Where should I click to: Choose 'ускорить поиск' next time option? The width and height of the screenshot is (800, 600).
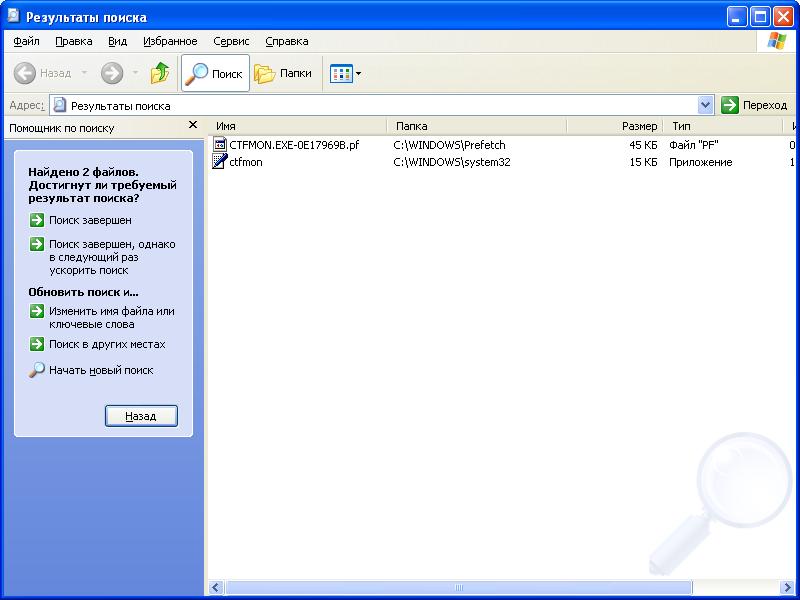[x=112, y=257]
